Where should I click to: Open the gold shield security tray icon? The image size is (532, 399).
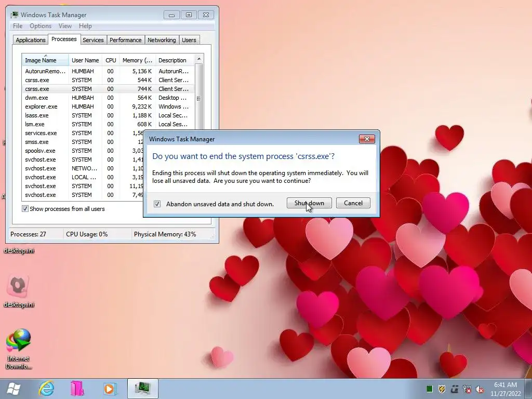point(442,389)
